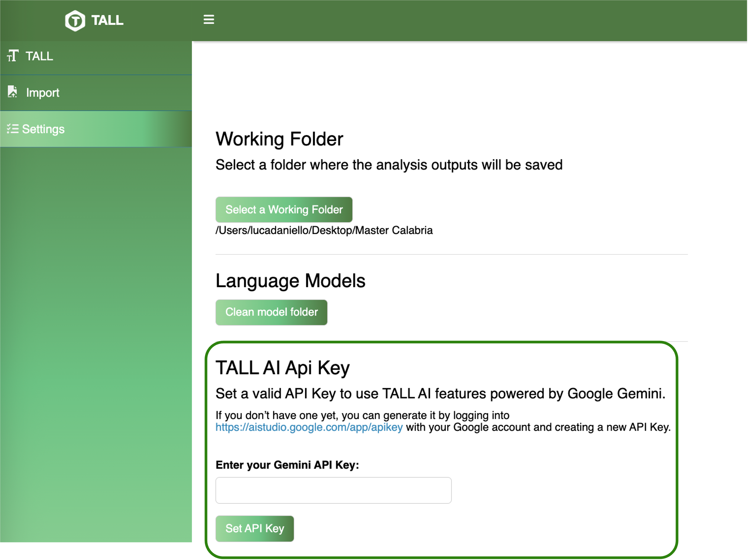
Task: Open the TALL sidebar menu item
Action: 96,57
